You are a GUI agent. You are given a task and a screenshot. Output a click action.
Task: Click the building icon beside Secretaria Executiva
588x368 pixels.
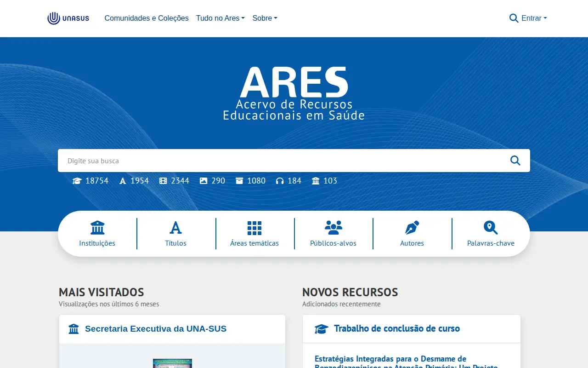pos(73,329)
